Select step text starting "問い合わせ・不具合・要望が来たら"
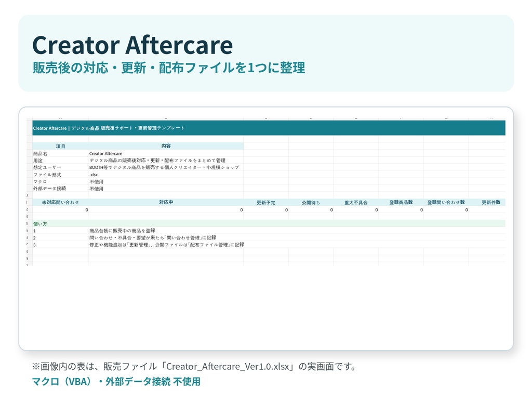 153,238
